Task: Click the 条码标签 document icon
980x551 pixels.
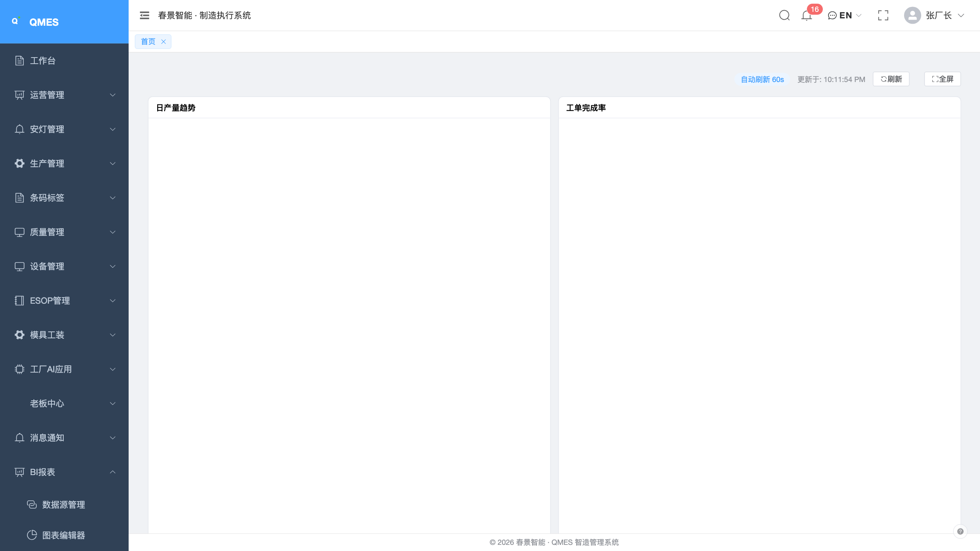Action: pos(20,198)
